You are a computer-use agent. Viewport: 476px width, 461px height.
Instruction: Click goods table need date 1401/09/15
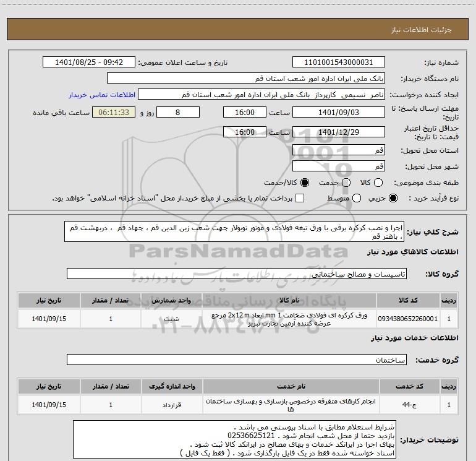tap(49, 319)
